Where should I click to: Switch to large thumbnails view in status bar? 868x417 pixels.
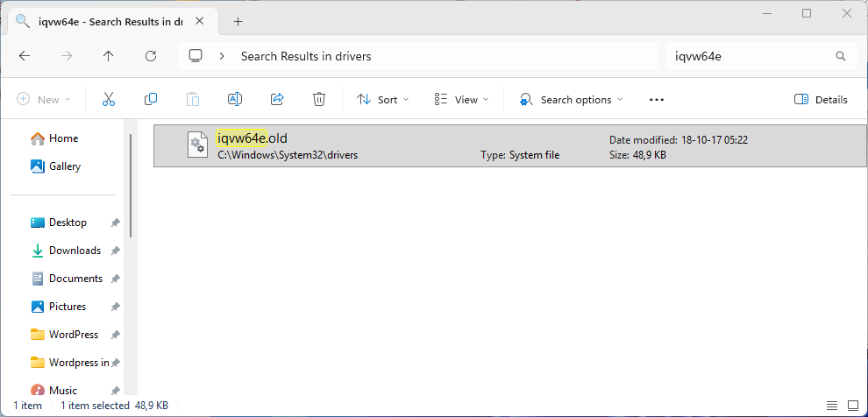[853, 406]
